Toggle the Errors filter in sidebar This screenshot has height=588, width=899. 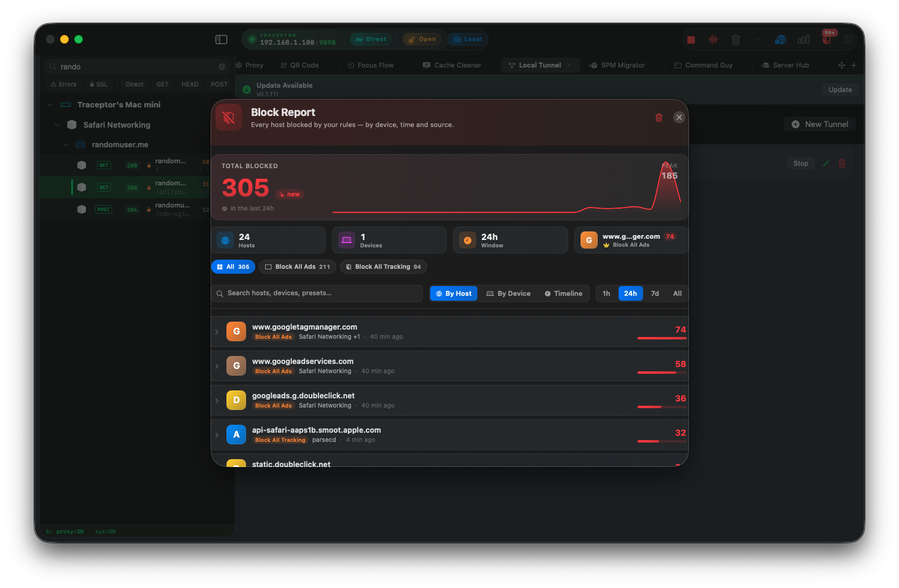pos(64,85)
